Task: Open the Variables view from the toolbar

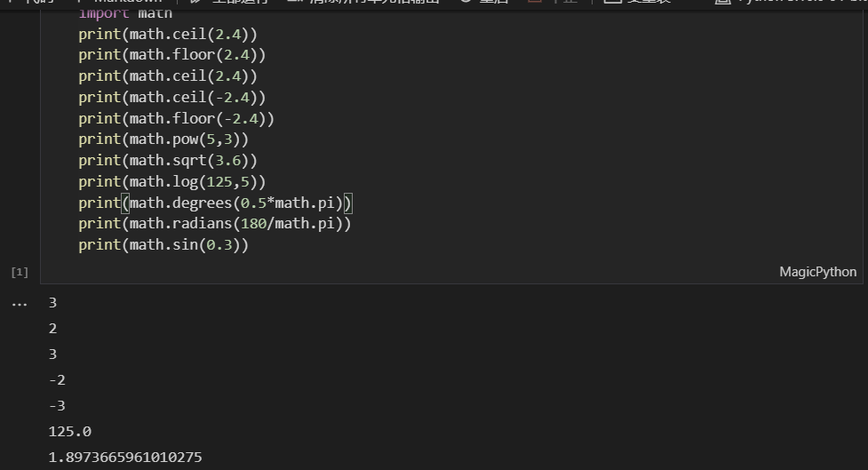Action: [x=638, y=3]
